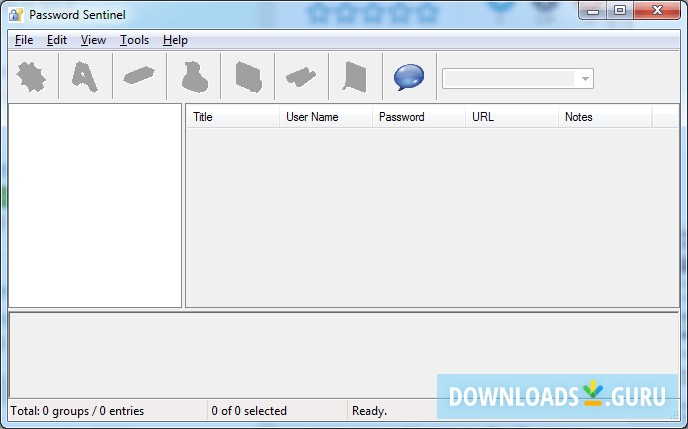Open the File menu

click(x=24, y=40)
